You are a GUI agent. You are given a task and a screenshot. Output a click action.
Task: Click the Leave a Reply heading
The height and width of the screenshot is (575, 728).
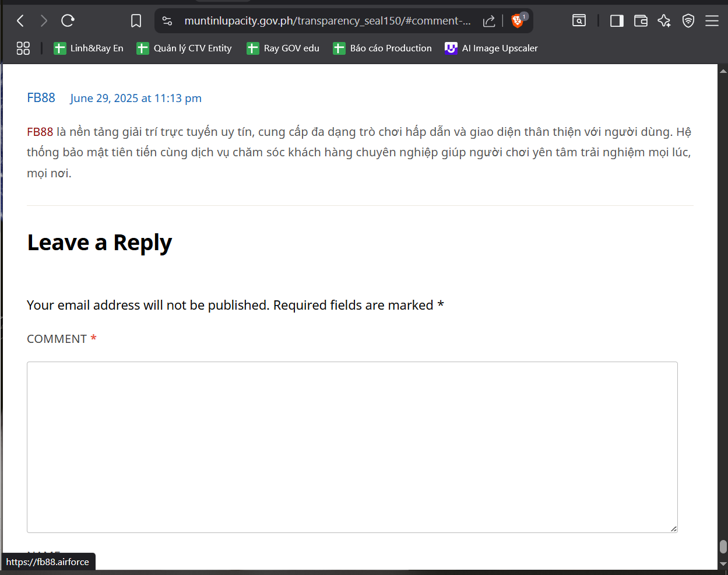point(100,243)
